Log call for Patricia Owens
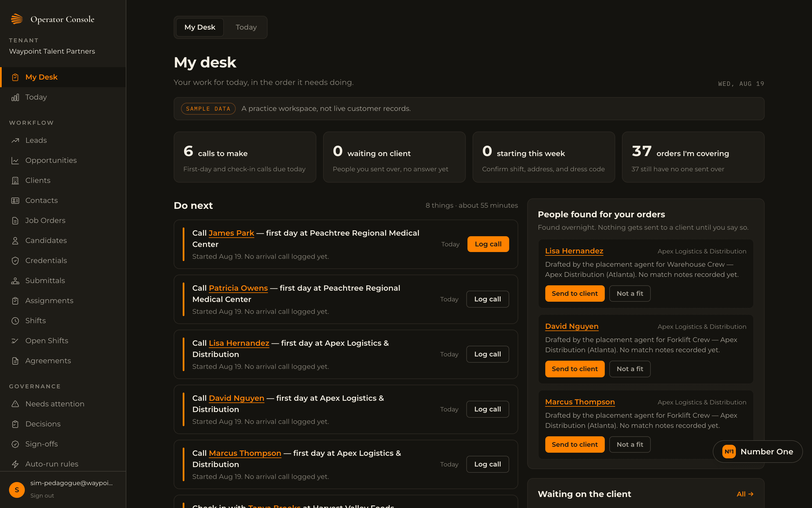The height and width of the screenshot is (508, 812). coord(487,299)
